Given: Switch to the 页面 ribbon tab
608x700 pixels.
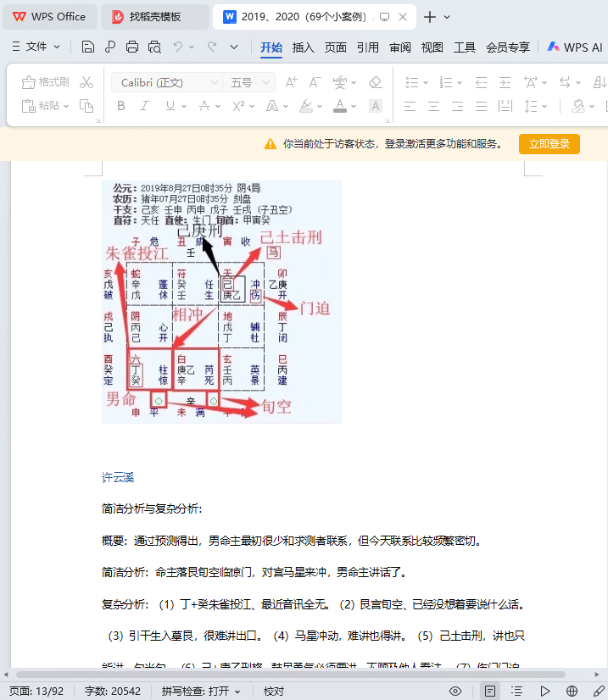Looking at the screenshot, I should 336,47.
